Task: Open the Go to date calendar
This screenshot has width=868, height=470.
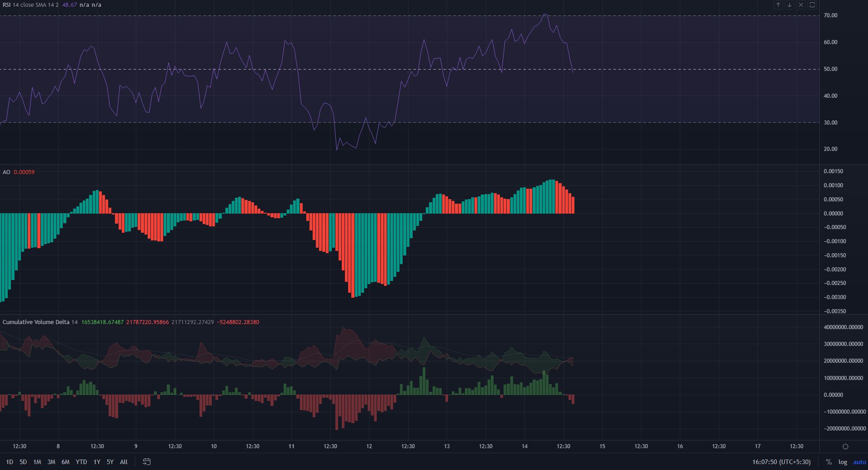Action: (x=146, y=462)
